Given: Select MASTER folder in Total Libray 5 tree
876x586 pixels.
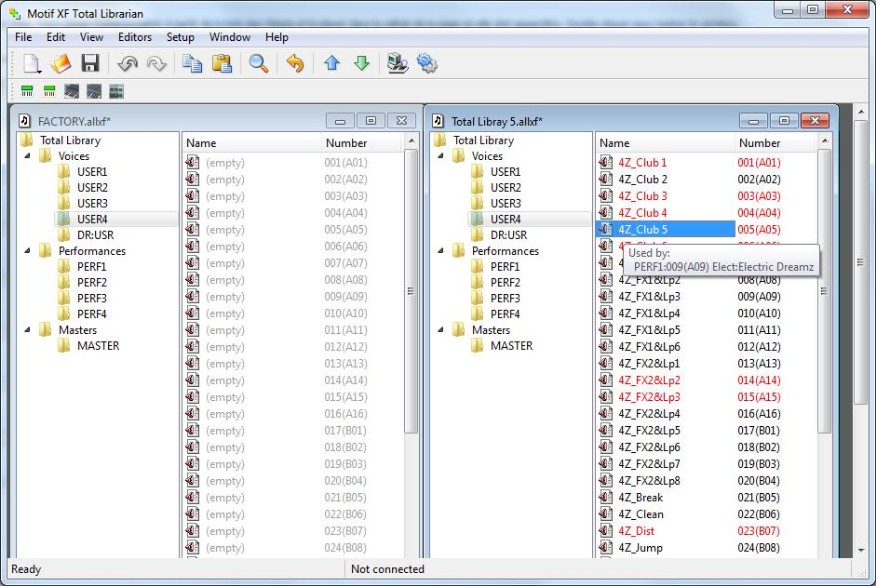Looking at the screenshot, I should click(x=512, y=345).
